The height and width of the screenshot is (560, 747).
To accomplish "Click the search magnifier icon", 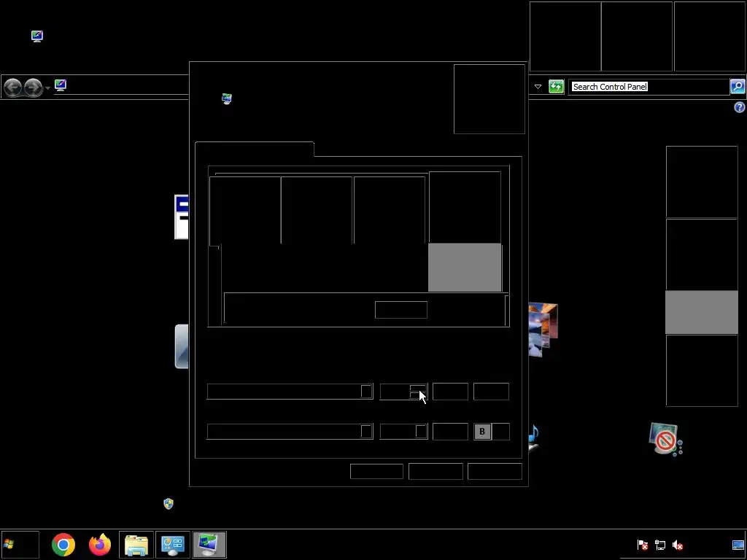I will tap(738, 87).
